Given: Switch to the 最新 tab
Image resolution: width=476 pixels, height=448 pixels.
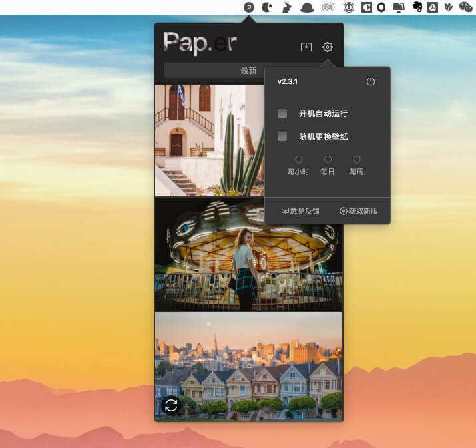Looking at the screenshot, I should point(248,71).
